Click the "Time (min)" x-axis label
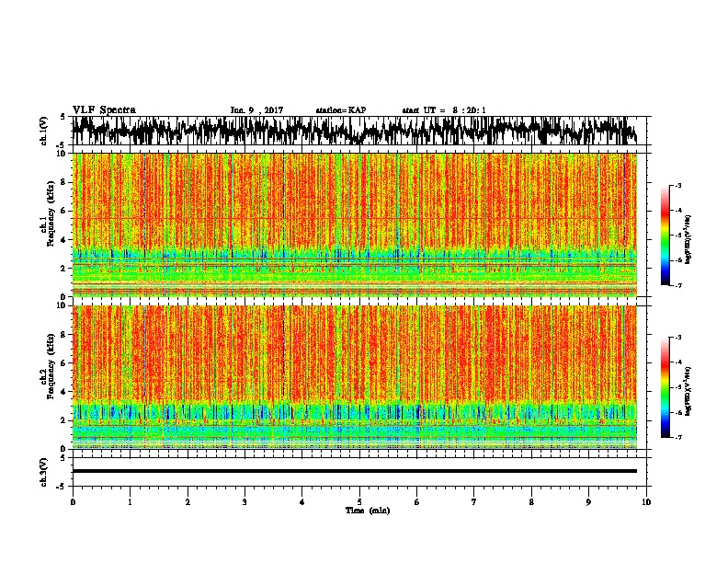This screenshot has width=728, height=563. [368, 511]
